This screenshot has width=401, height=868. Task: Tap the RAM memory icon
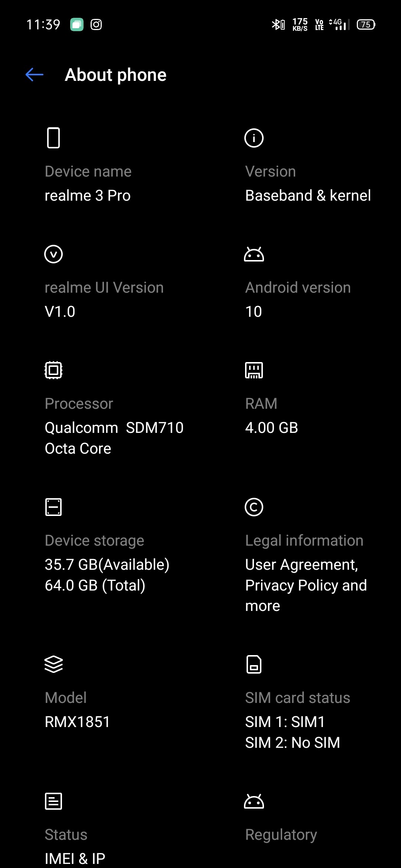point(254,370)
